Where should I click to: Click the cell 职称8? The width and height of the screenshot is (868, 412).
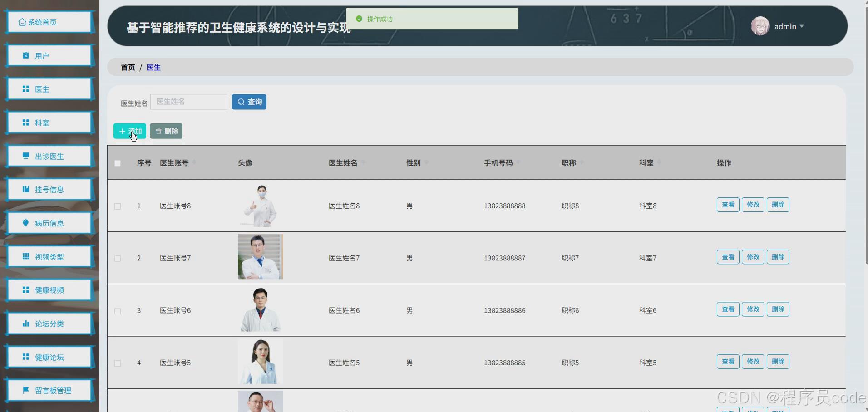[x=570, y=206]
